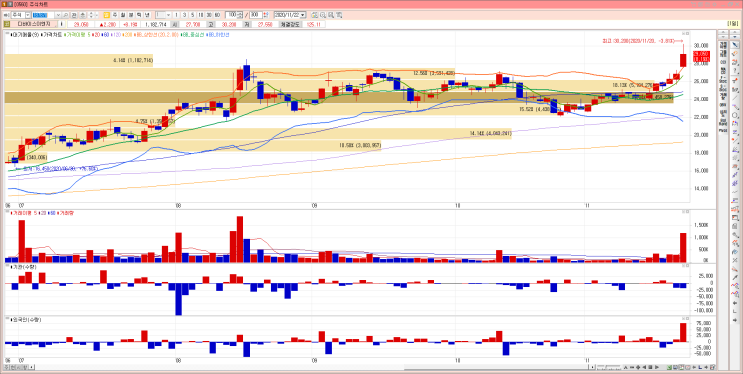Click the right arrow icon in drawing sidebar

click(735, 320)
